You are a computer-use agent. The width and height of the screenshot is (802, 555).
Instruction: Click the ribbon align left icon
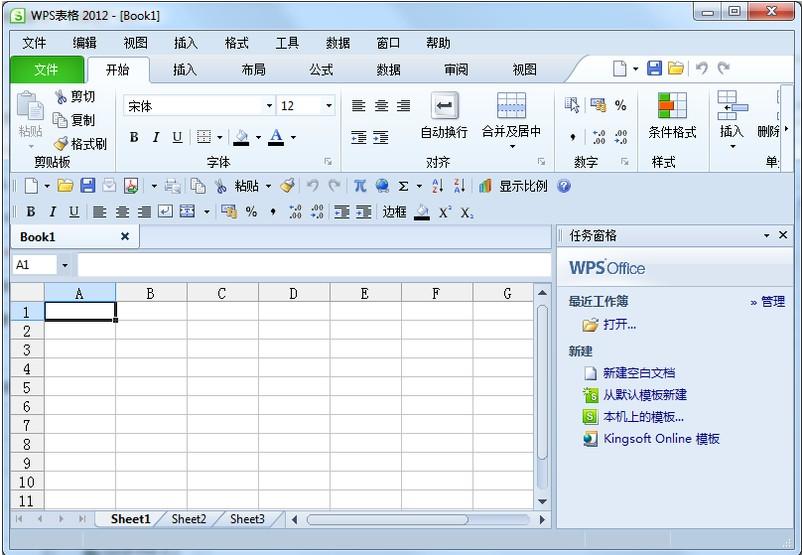point(359,106)
